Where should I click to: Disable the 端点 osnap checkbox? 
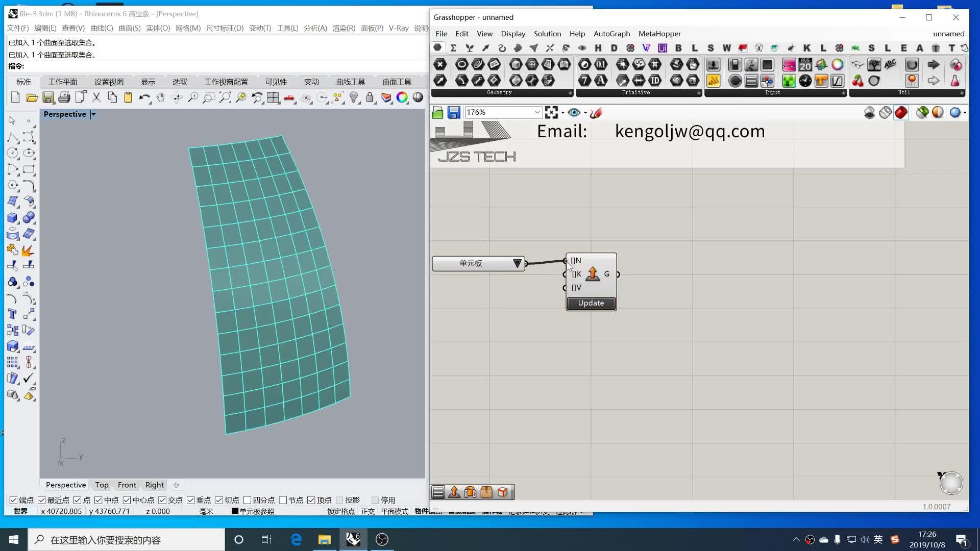pyautogui.click(x=14, y=500)
